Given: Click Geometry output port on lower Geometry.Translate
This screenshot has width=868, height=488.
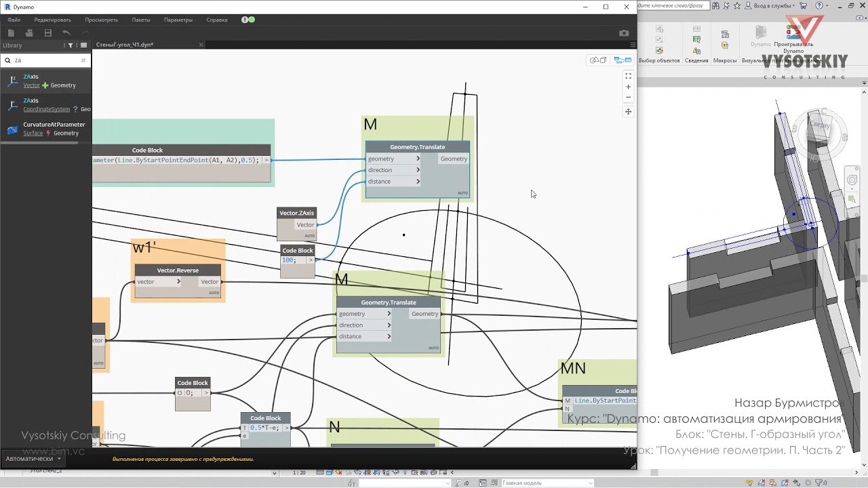Looking at the screenshot, I should (x=425, y=314).
